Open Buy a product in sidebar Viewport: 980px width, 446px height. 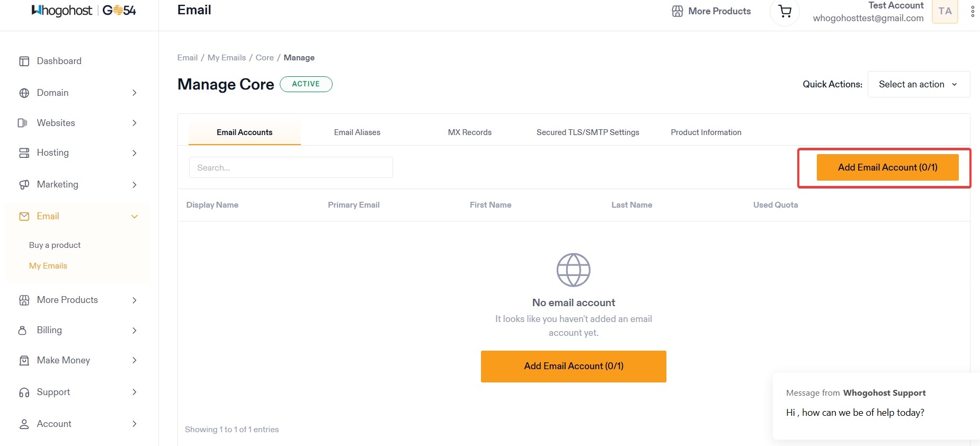55,245
